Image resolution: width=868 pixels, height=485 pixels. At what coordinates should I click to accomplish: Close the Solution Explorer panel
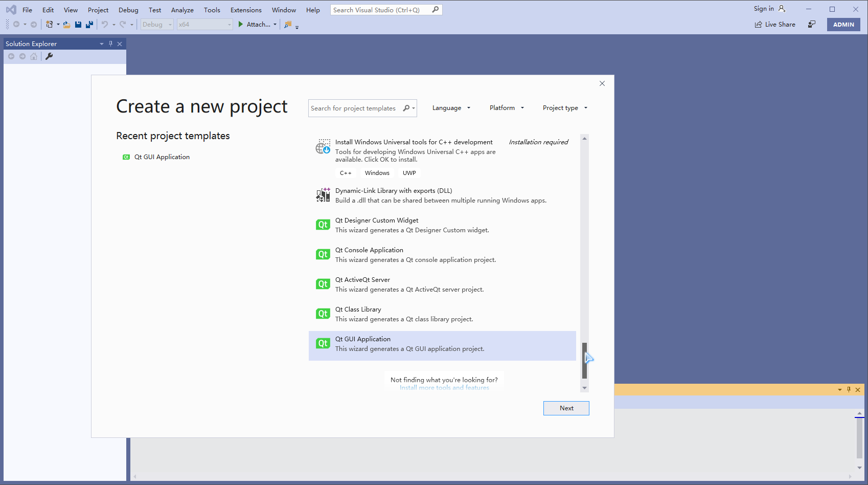pos(120,44)
